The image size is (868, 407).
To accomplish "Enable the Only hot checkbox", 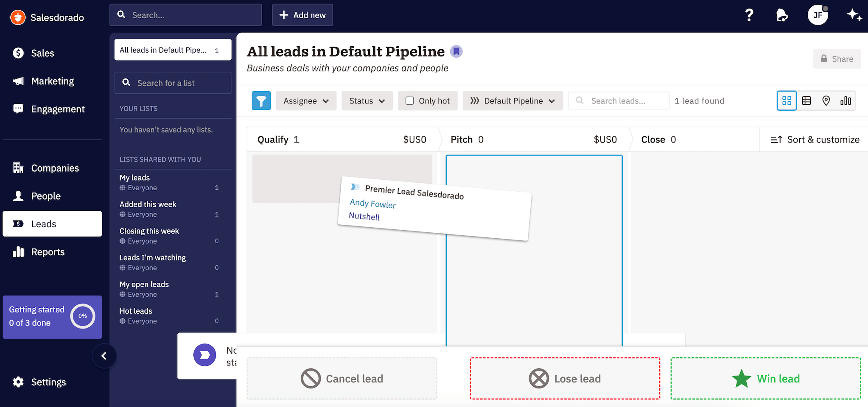I will click(410, 101).
